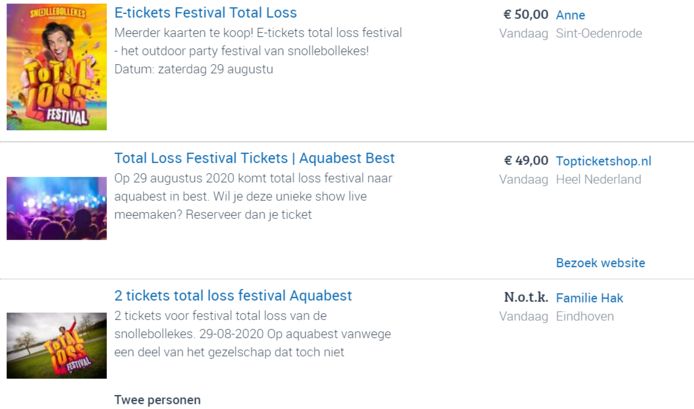The height and width of the screenshot is (409, 694).
Task: Open the purple concert crowd thumbnail
Action: pyautogui.click(x=56, y=207)
